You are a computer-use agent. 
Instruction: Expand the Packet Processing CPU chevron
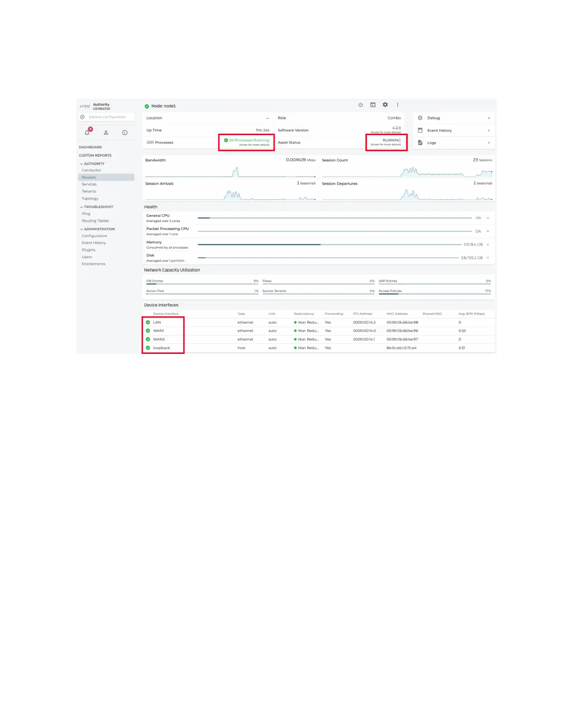(488, 231)
